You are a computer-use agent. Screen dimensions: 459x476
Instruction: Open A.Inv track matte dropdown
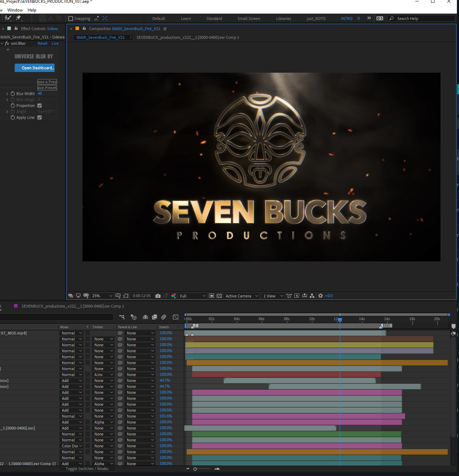103,375
